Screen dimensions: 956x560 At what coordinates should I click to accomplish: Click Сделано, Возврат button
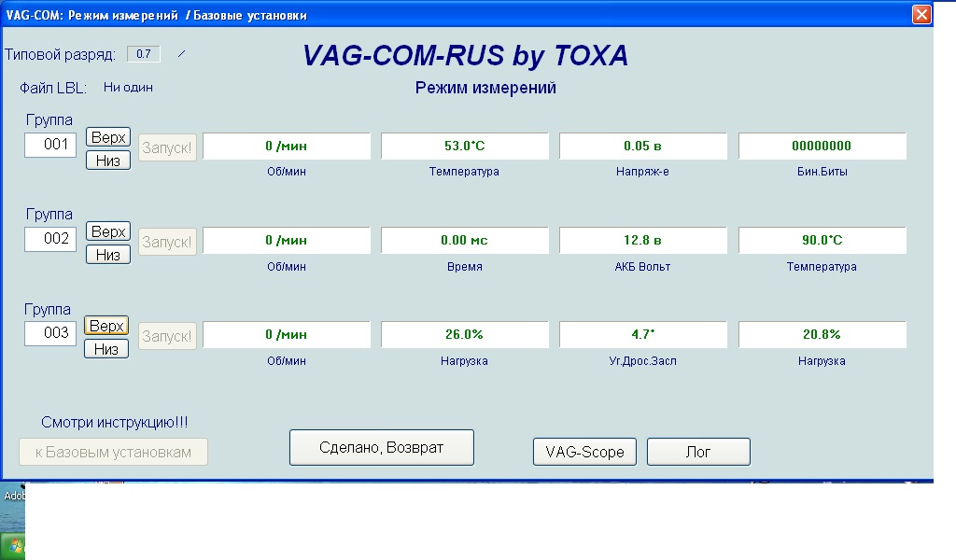click(x=382, y=448)
